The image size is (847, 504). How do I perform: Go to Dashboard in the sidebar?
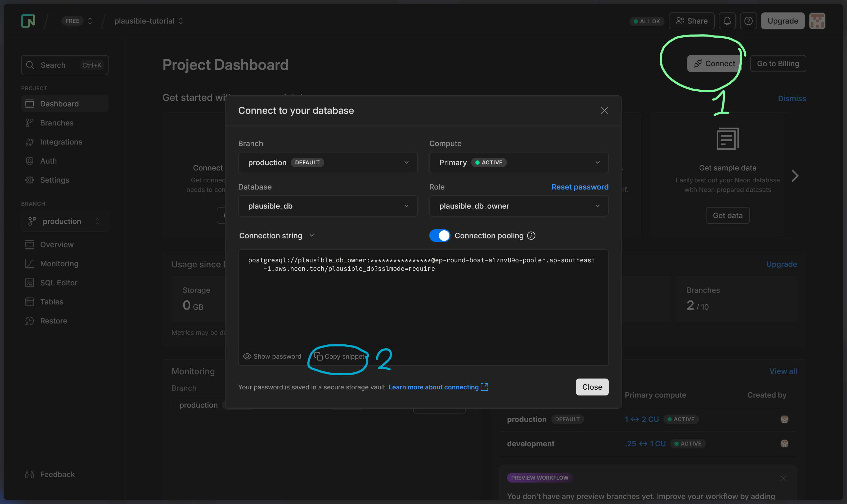[x=65, y=103]
